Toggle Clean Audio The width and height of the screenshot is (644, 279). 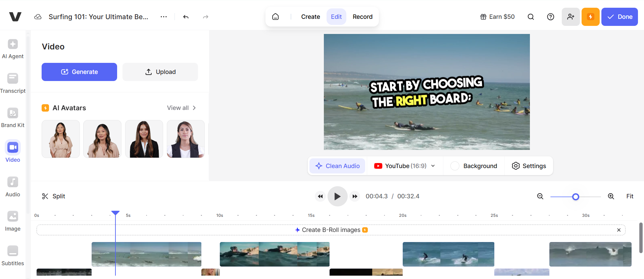point(337,166)
